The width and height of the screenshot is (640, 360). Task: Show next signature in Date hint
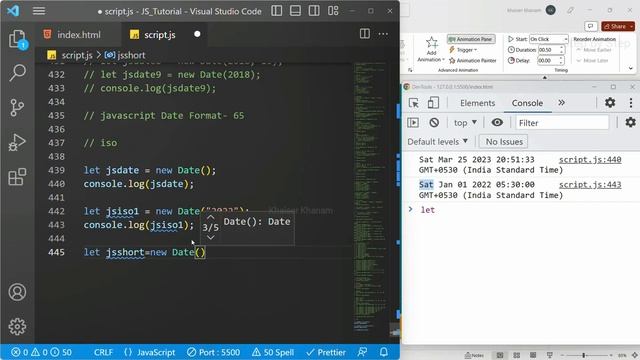(x=211, y=237)
